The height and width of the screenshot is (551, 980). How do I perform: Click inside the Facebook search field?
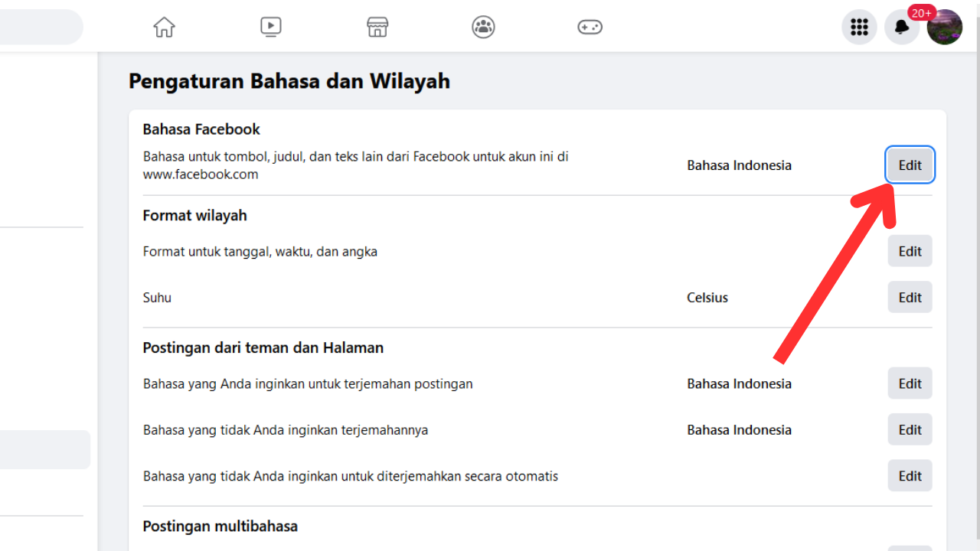[40, 27]
